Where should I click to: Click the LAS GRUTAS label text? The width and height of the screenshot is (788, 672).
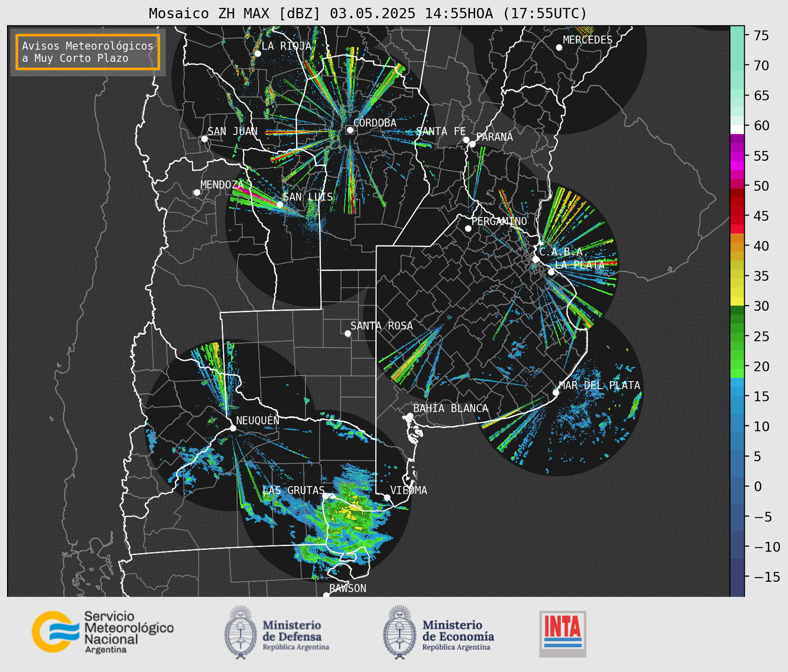(x=293, y=490)
